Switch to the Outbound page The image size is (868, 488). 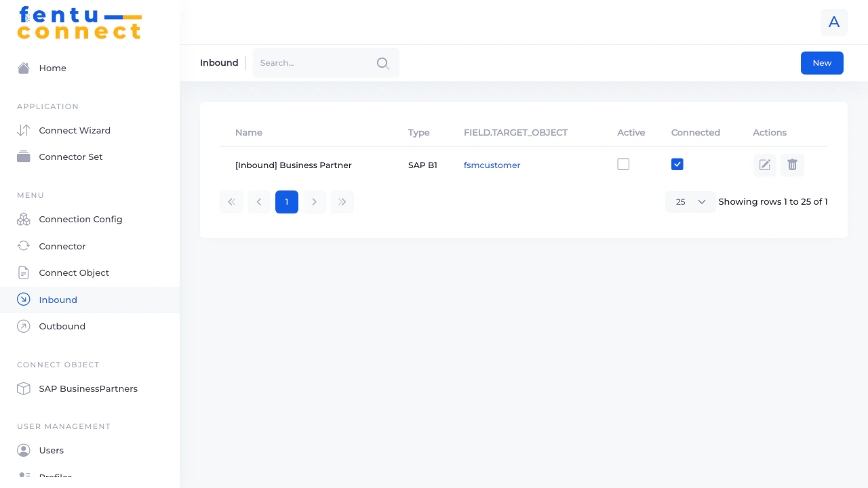point(90,326)
